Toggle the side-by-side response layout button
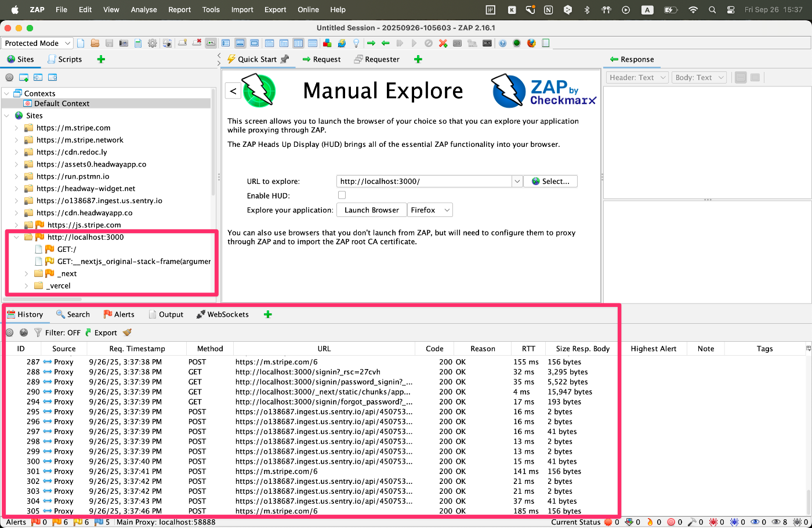This screenshot has height=528, width=812. coord(298,43)
